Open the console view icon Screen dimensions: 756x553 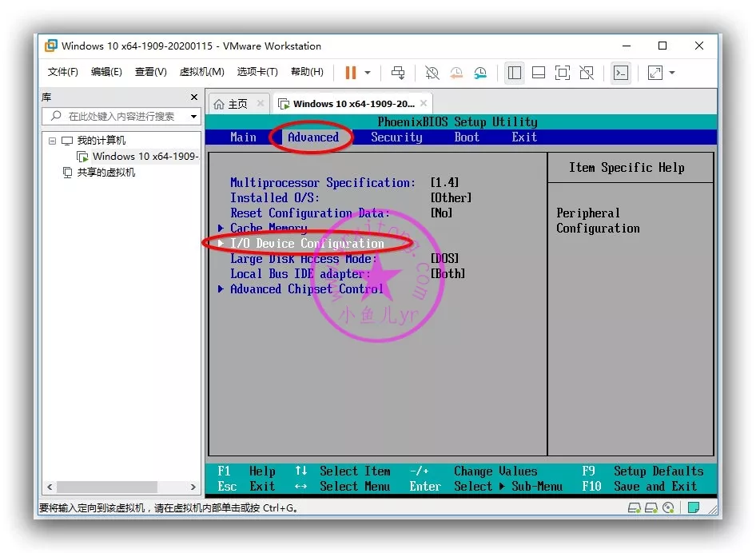point(621,73)
